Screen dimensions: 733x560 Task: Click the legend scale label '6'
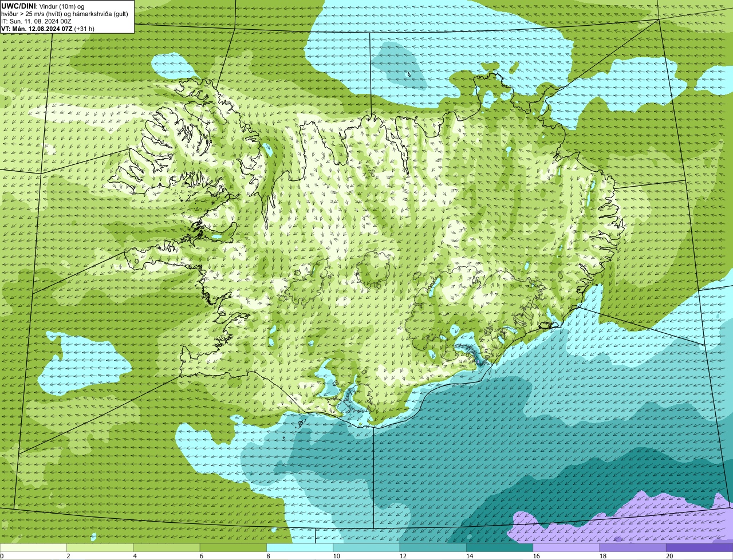(202, 556)
